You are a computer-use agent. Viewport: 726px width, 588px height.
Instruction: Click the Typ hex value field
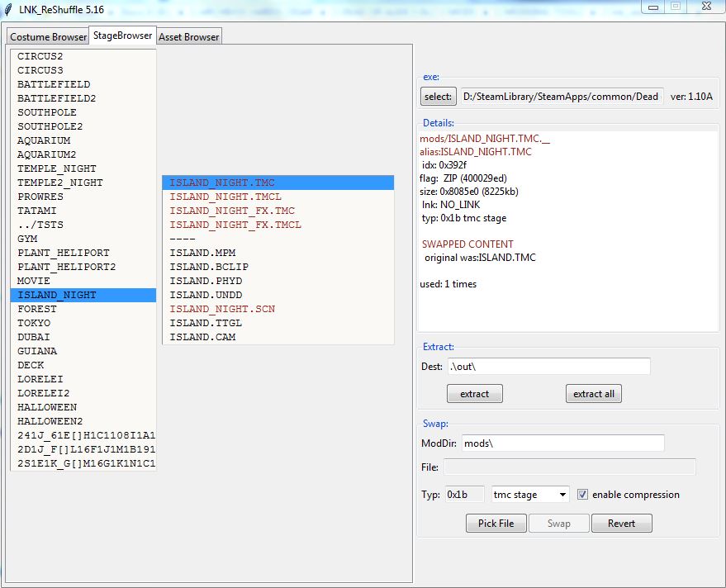464,495
